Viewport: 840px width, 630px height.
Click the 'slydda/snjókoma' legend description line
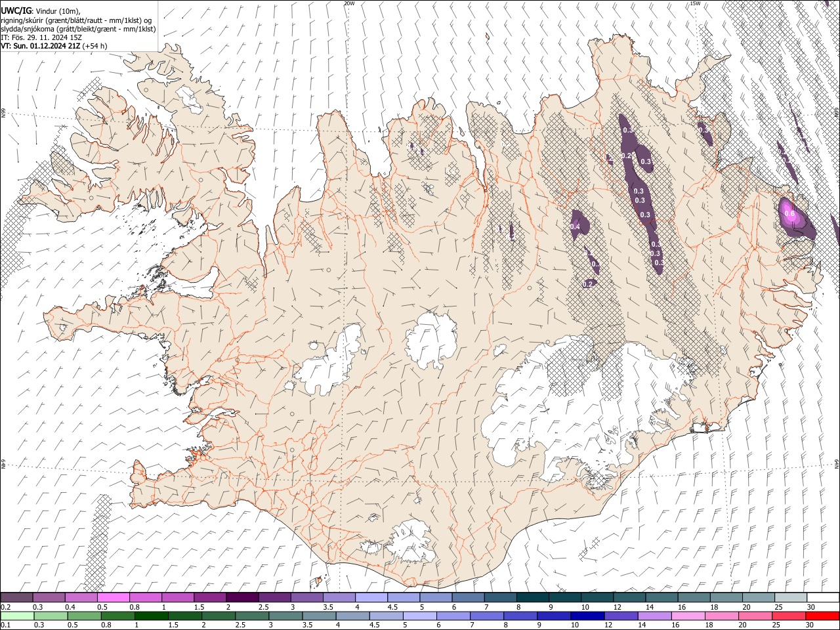click(78, 29)
